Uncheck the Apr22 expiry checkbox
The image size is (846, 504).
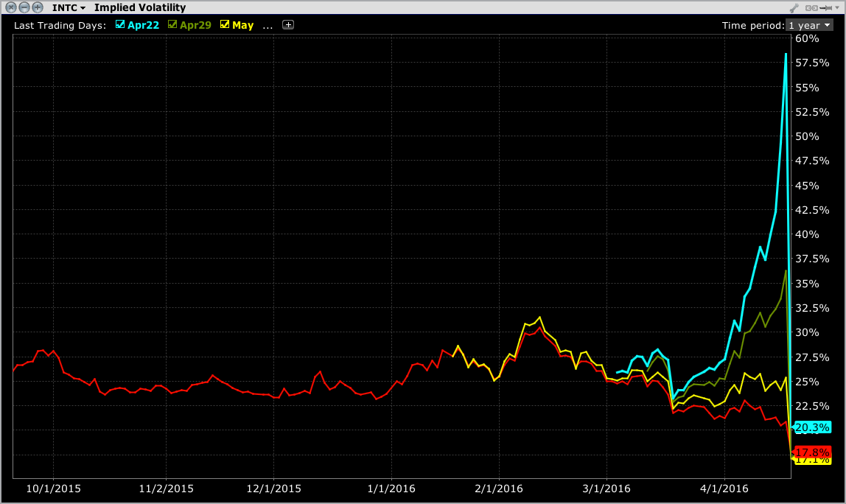(x=120, y=24)
